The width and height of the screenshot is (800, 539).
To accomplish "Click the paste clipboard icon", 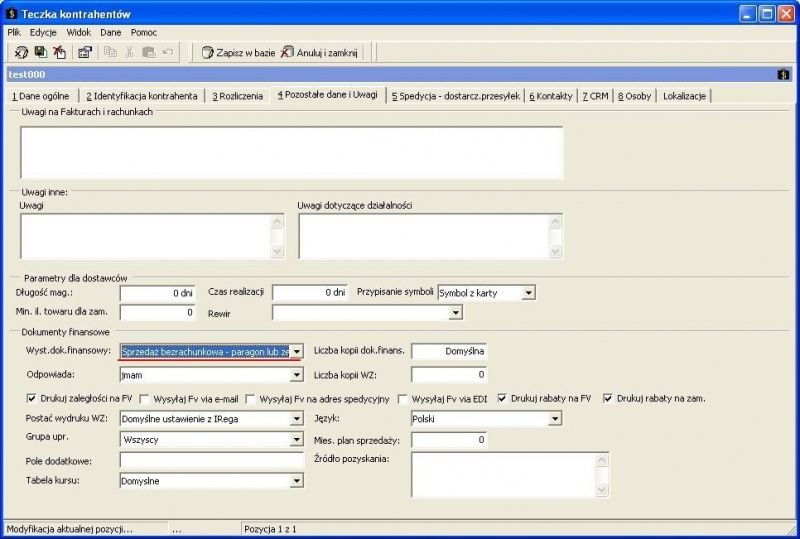I will 148,52.
